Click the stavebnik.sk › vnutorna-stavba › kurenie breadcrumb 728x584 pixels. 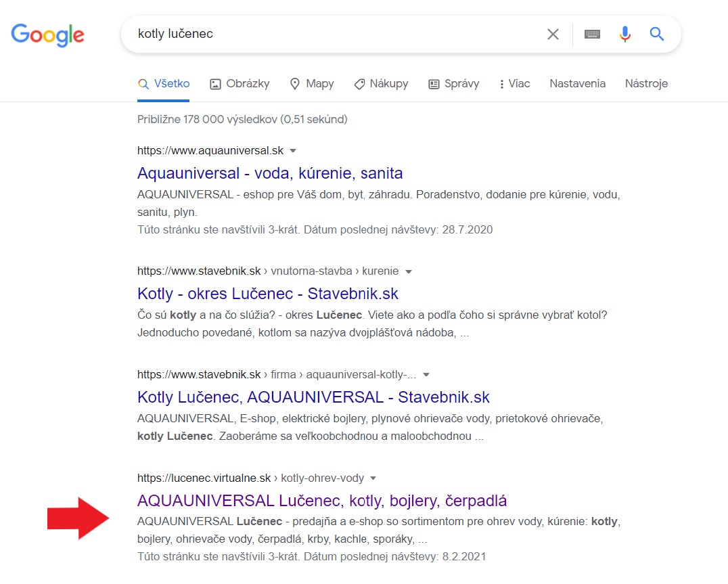(268, 271)
